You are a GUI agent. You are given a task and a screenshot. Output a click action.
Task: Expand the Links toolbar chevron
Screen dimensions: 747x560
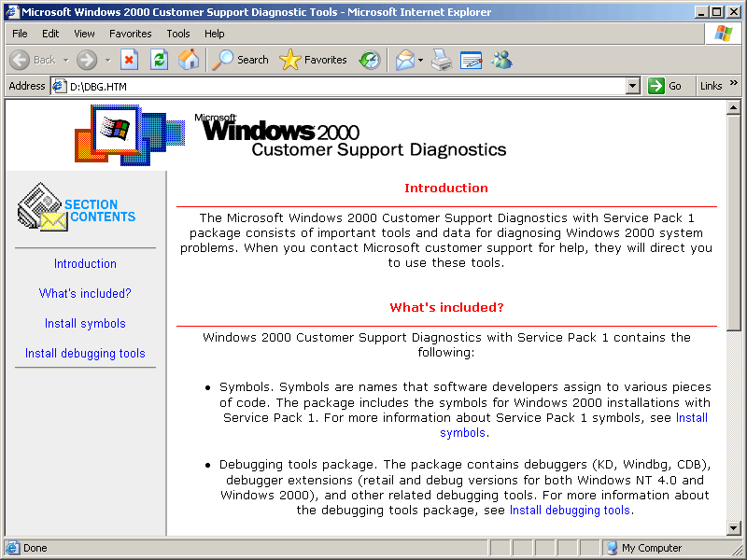coord(734,84)
